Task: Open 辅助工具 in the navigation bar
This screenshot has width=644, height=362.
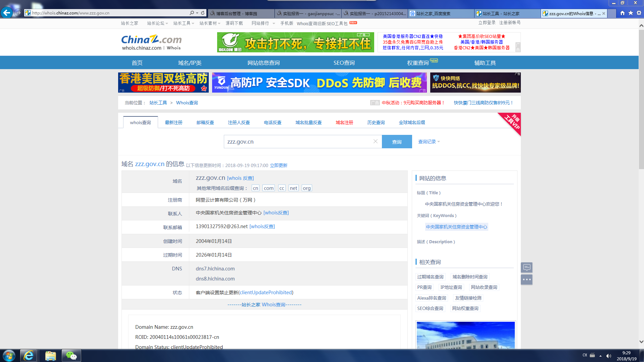Action: tap(485, 63)
